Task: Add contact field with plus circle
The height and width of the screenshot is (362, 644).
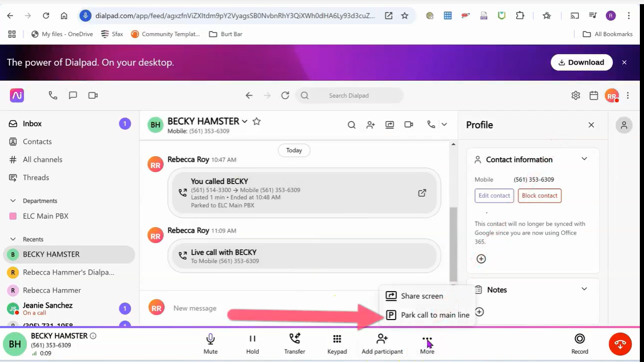Action: (x=481, y=259)
